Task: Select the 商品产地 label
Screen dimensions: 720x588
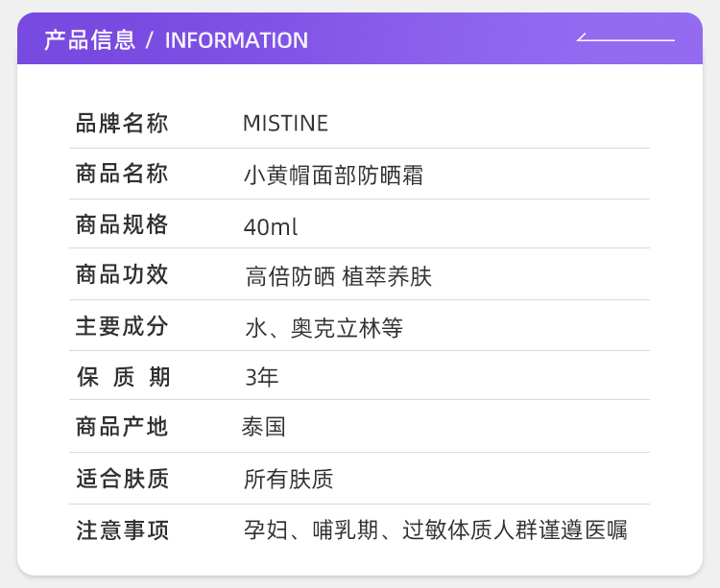Action: 122,427
